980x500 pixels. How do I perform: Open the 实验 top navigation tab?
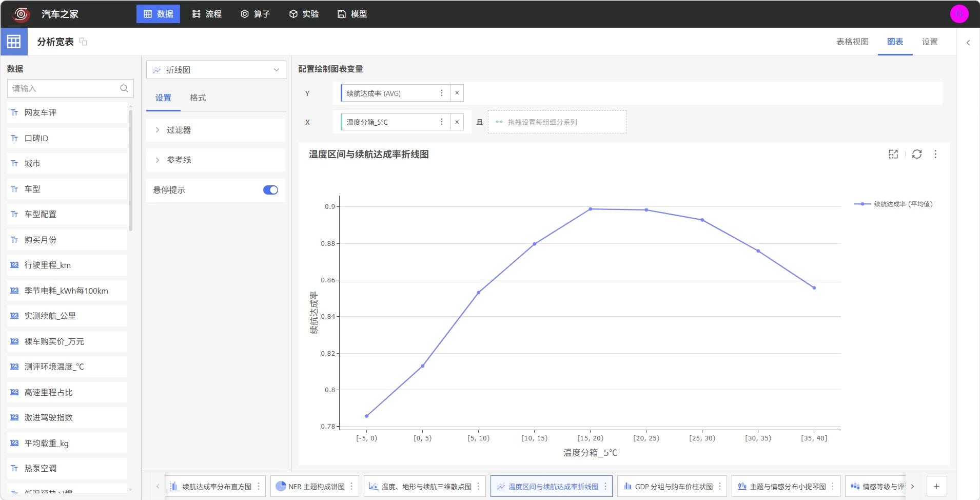pyautogui.click(x=304, y=14)
